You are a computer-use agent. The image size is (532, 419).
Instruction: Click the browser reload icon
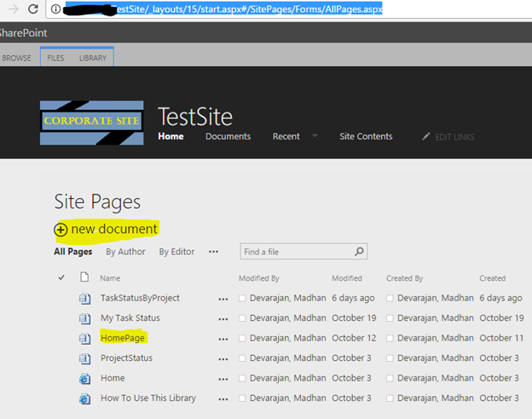point(33,9)
